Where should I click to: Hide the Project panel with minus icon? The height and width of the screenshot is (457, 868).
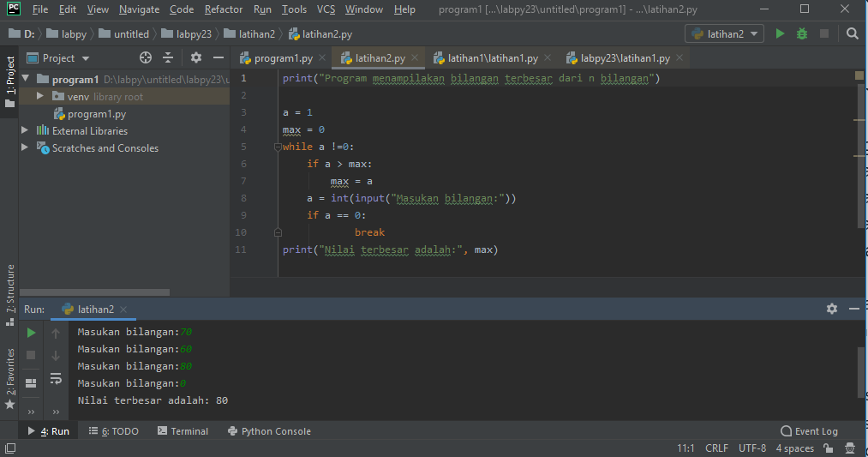pyautogui.click(x=218, y=57)
